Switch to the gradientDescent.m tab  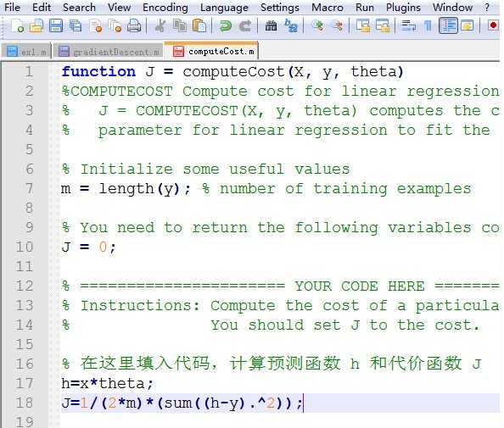pos(109,52)
